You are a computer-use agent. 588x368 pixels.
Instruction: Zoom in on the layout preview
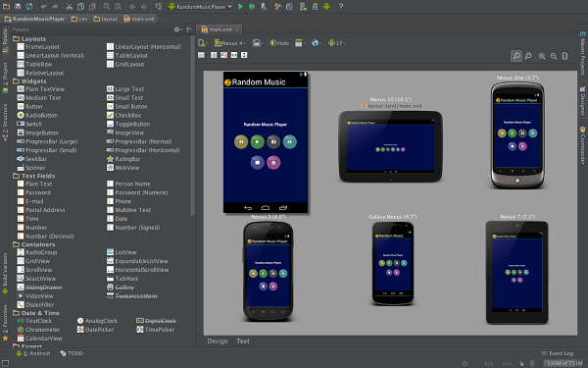tap(542, 56)
